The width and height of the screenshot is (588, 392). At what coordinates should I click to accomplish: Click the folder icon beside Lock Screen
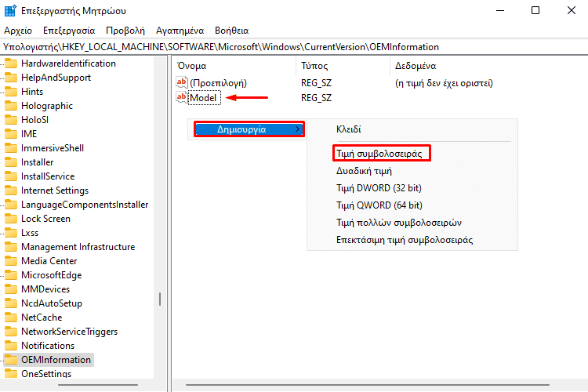tap(11, 219)
